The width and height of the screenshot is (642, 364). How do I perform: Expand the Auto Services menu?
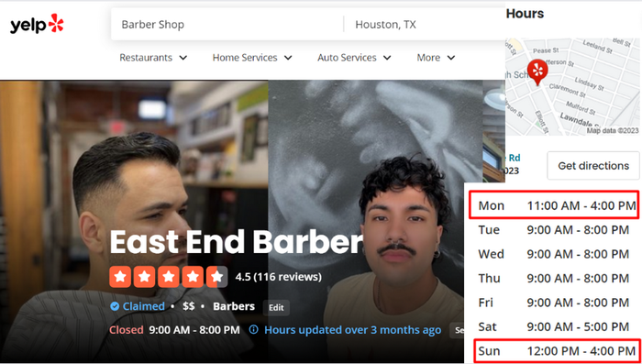[354, 58]
